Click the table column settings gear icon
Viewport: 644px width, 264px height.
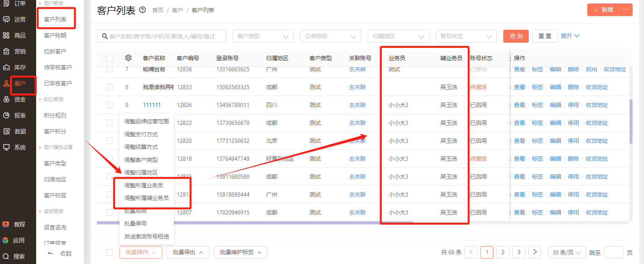129,58
